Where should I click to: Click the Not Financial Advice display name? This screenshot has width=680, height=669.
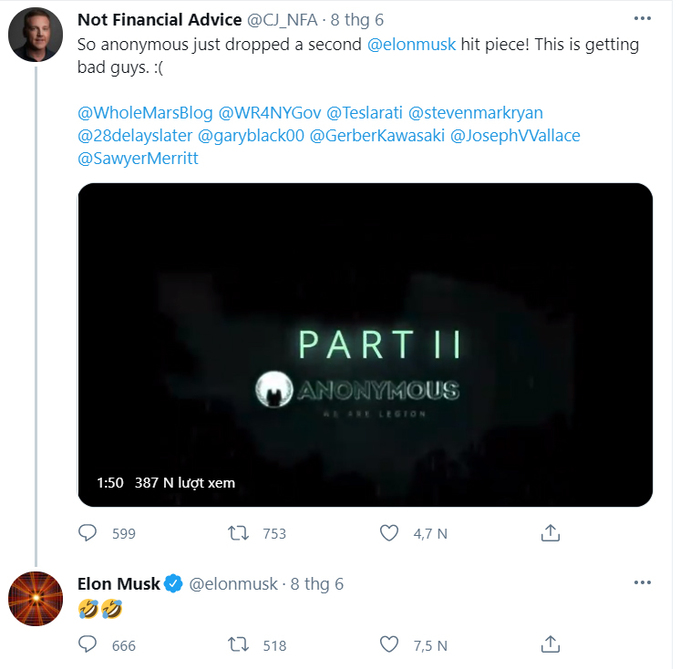point(159,20)
